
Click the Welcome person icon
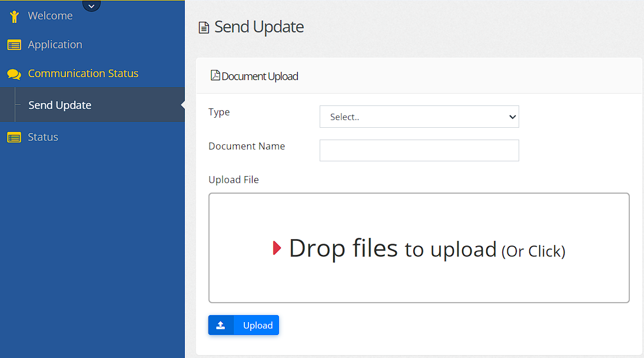[x=14, y=16]
